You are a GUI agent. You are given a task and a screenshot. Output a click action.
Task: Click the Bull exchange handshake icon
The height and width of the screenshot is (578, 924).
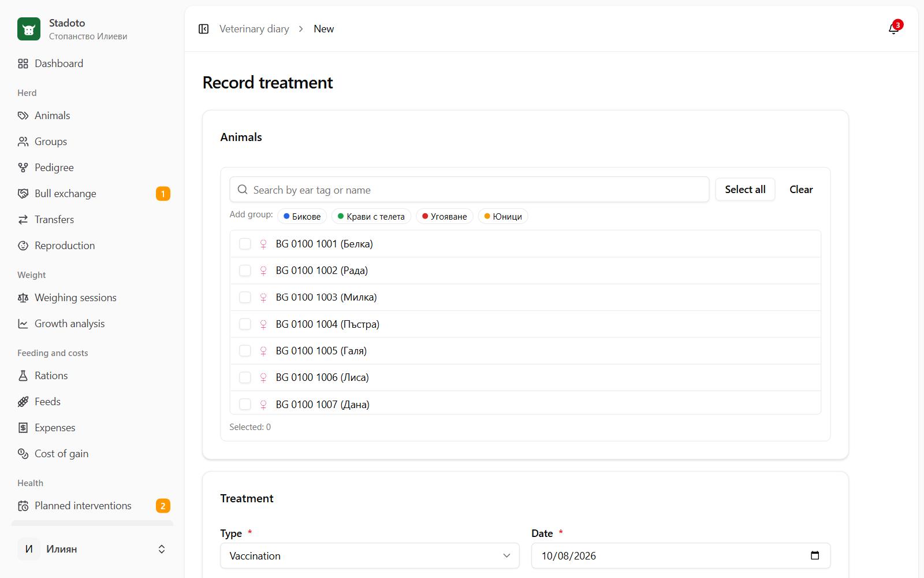[x=23, y=194]
